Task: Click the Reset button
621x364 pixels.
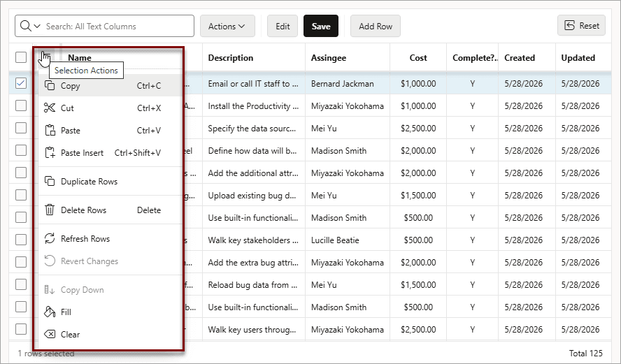Action: pos(581,26)
